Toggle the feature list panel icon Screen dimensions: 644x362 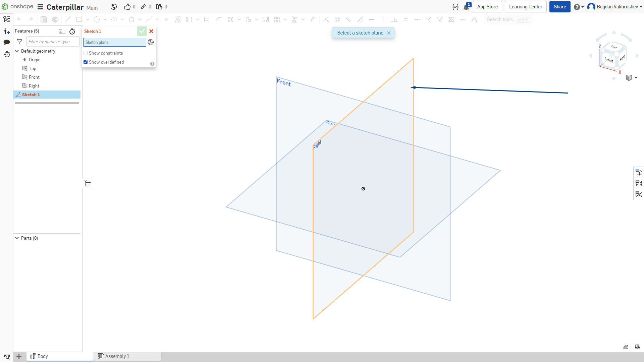pyautogui.click(x=7, y=19)
